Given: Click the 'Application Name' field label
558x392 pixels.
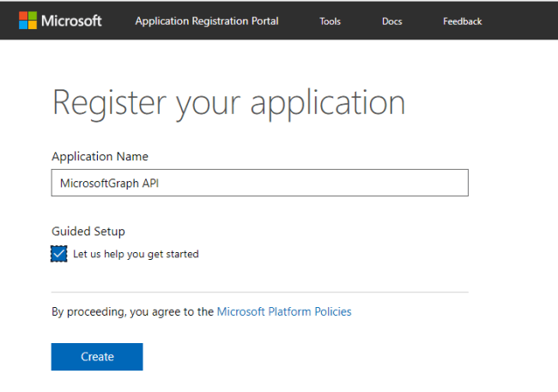Looking at the screenshot, I should [100, 156].
